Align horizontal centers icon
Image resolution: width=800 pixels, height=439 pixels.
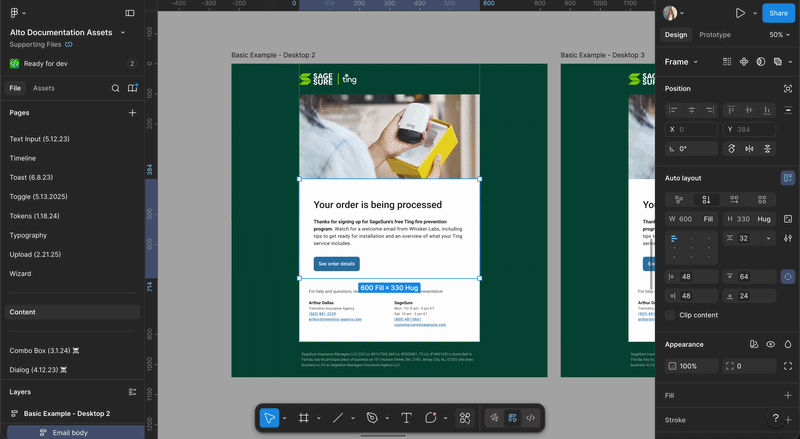(692, 110)
